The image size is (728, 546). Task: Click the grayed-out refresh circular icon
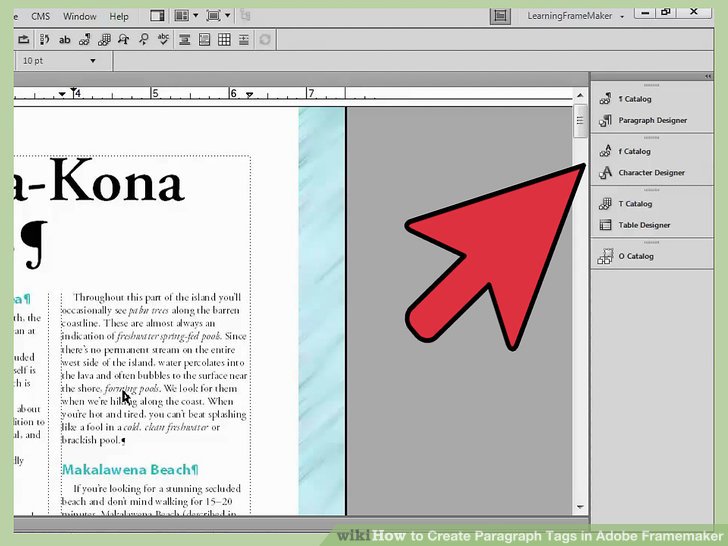point(265,39)
